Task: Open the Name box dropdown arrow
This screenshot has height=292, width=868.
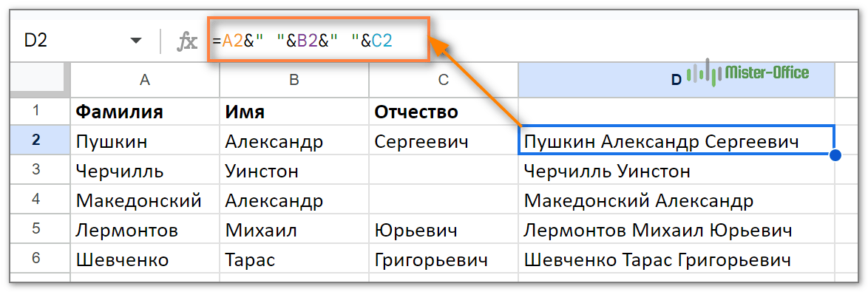Action: (135, 41)
